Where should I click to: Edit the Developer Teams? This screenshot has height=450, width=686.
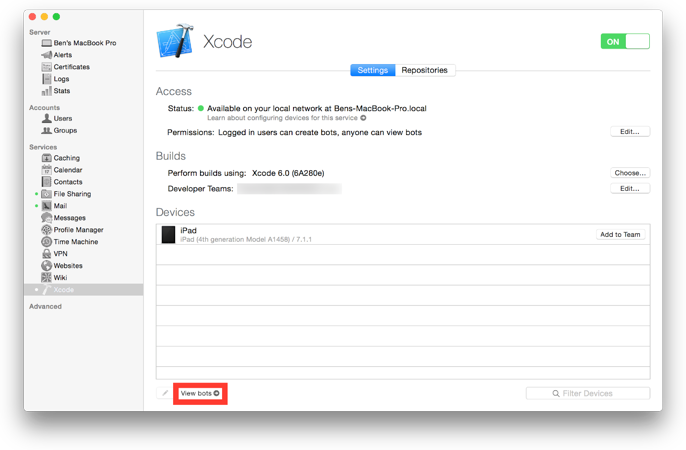point(630,188)
